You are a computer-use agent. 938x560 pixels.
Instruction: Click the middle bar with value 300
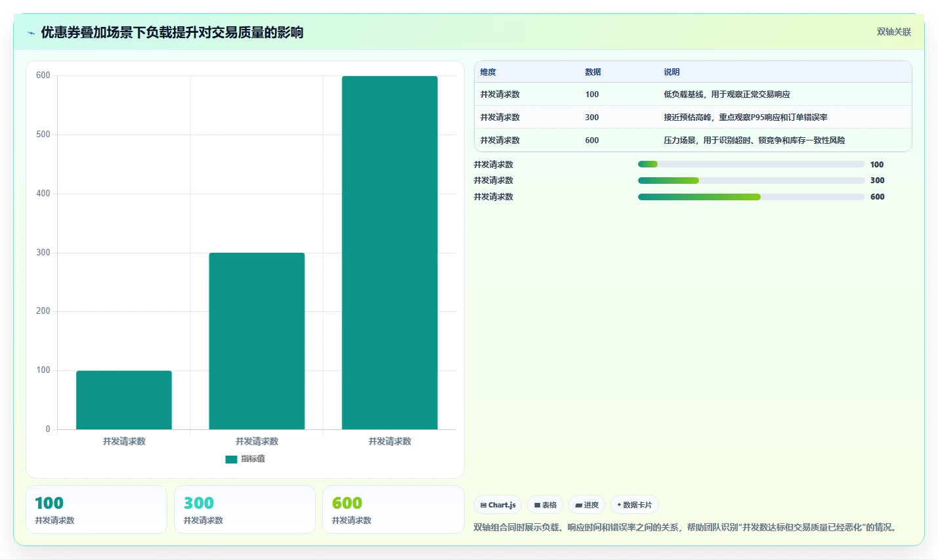[257, 341]
